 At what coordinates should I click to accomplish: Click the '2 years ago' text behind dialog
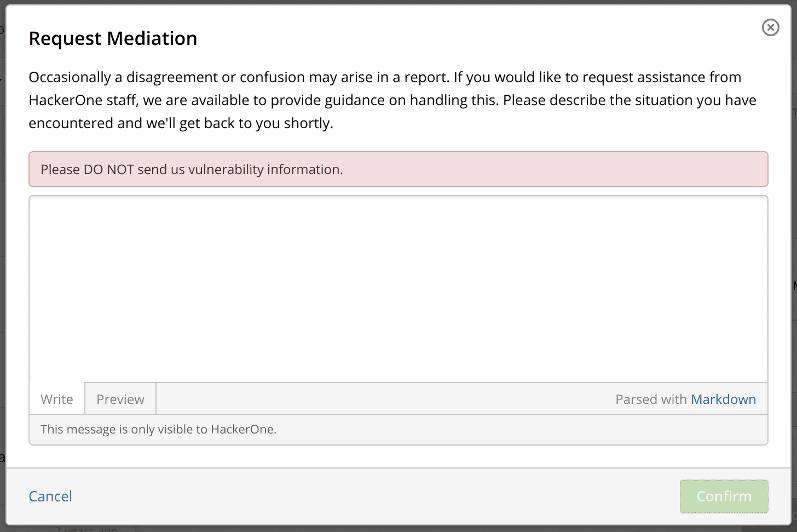pyautogui.click(x=86, y=529)
